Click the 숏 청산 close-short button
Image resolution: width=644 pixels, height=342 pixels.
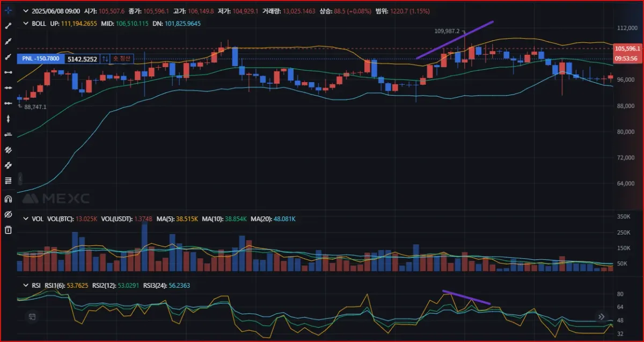point(122,59)
